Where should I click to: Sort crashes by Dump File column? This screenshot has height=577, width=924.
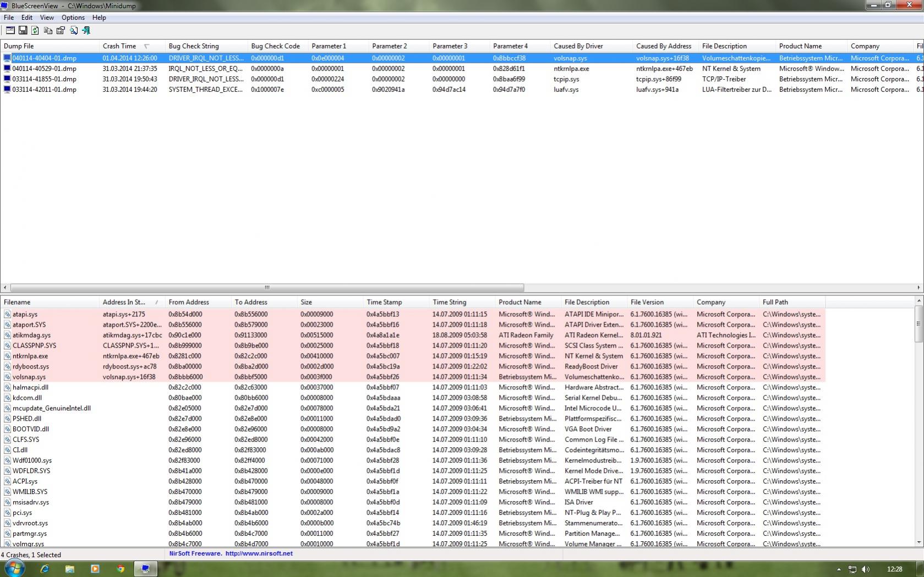(x=50, y=46)
